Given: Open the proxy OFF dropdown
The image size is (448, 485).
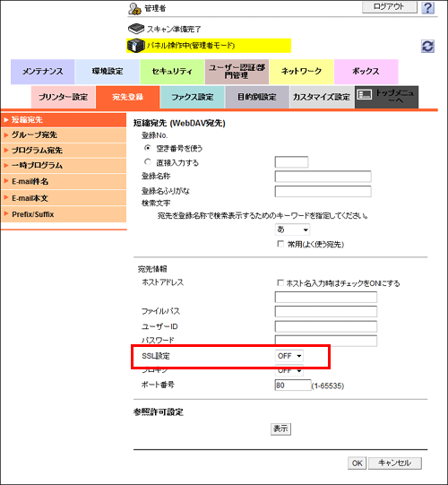Looking at the screenshot, I should point(289,370).
